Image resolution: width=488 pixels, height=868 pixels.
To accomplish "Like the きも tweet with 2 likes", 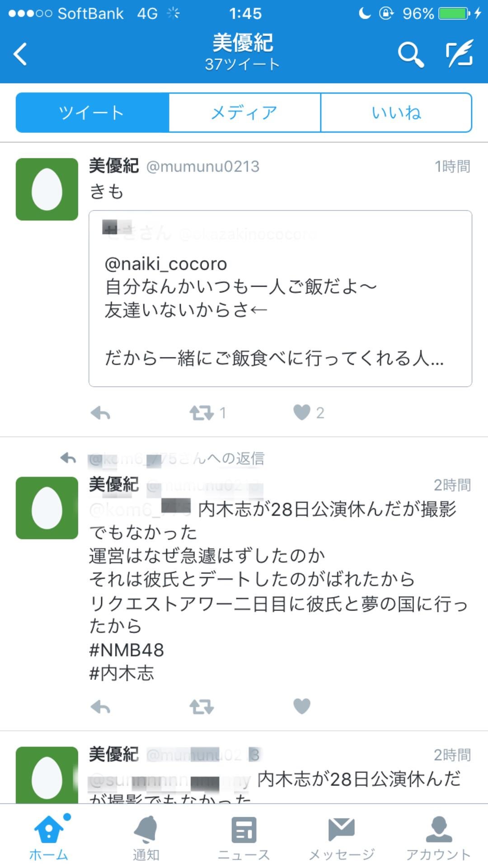I will click(302, 412).
